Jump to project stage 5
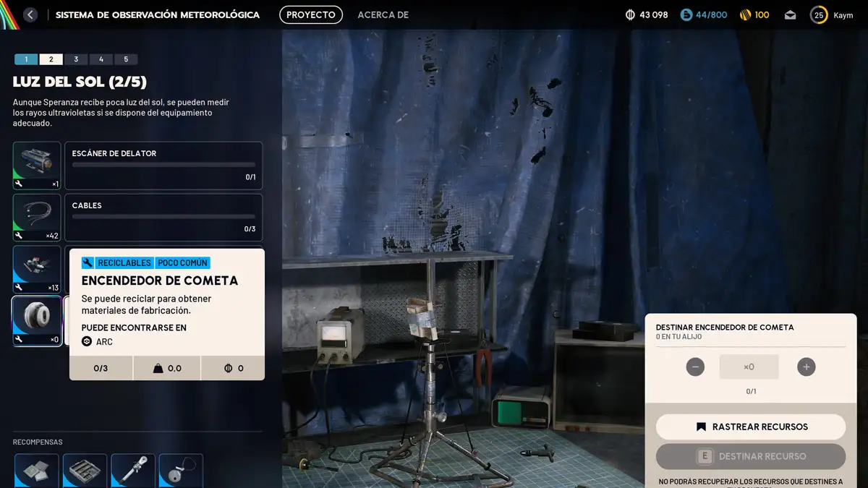The image size is (868, 488). click(126, 59)
